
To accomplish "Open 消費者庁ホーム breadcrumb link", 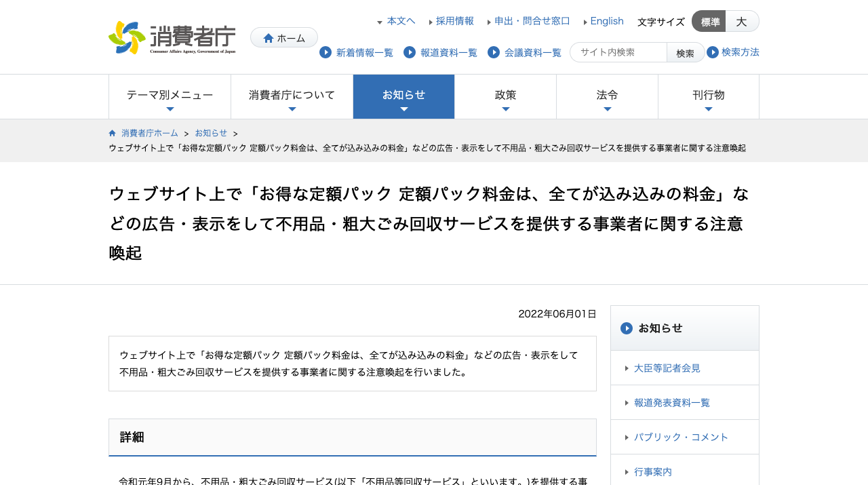I will (x=150, y=133).
